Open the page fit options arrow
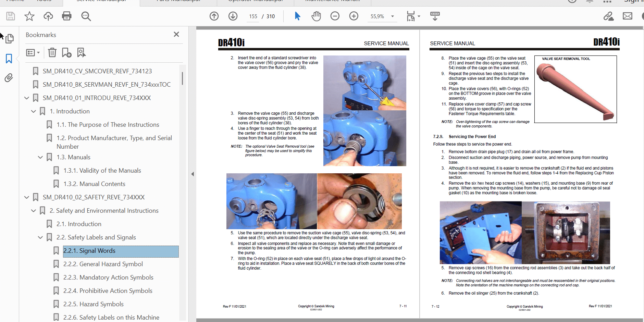Image resolution: width=644 pixels, height=322 pixels. (x=419, y=16)
